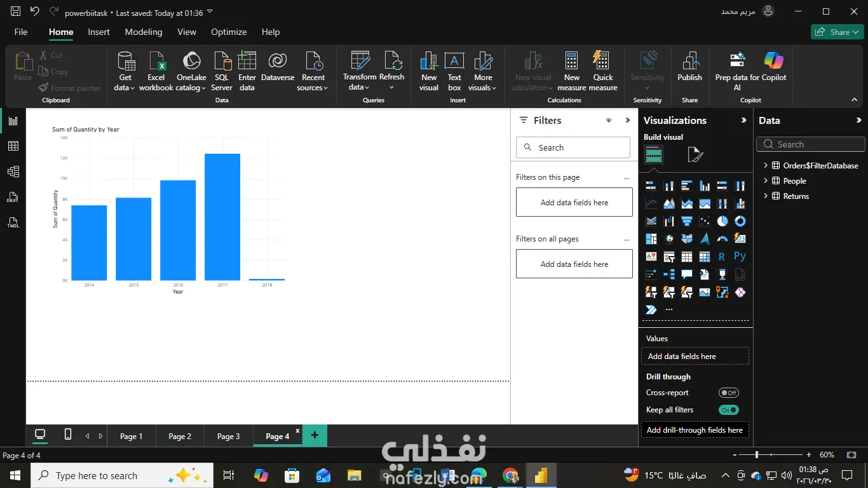
Task: Add the R script visual
Action: [722, 257]
